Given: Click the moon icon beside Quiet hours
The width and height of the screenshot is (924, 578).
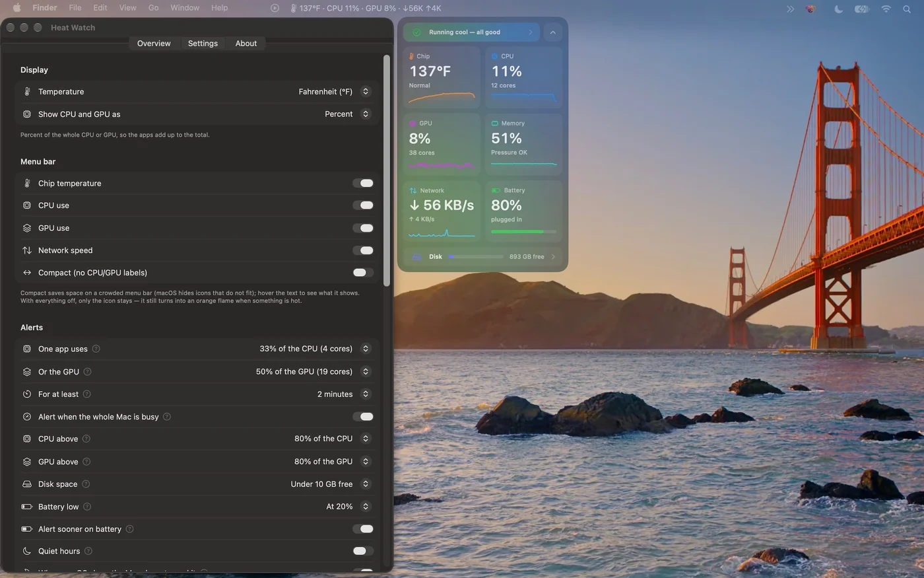Looking at the screenshot, I should pyautogui.click(x=27, y=551).
